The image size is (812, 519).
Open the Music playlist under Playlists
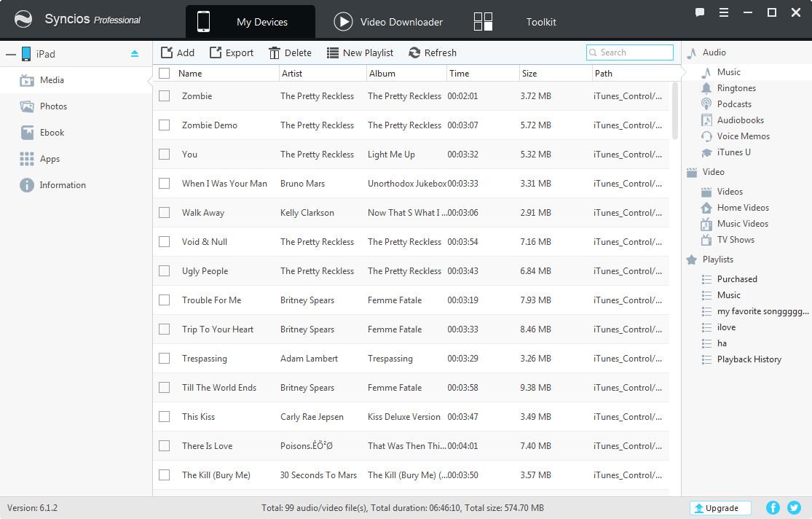[x=721, y=295]
